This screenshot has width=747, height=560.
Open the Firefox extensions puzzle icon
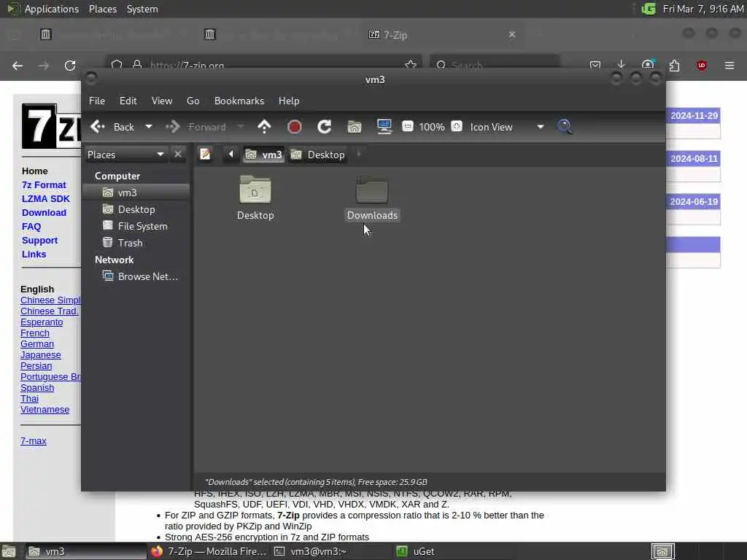click(674, 65)
